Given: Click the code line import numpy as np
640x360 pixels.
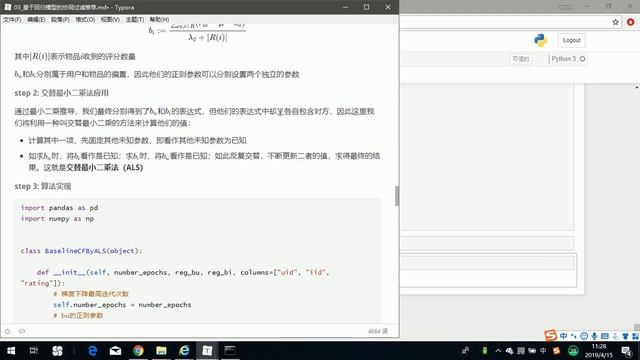Looking at the screenshot, I should [x=57, y=219].
